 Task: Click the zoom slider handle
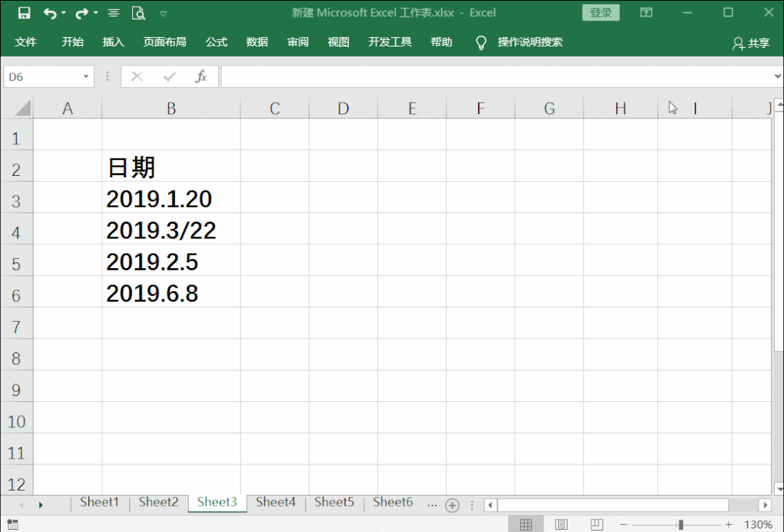point(681,525)
